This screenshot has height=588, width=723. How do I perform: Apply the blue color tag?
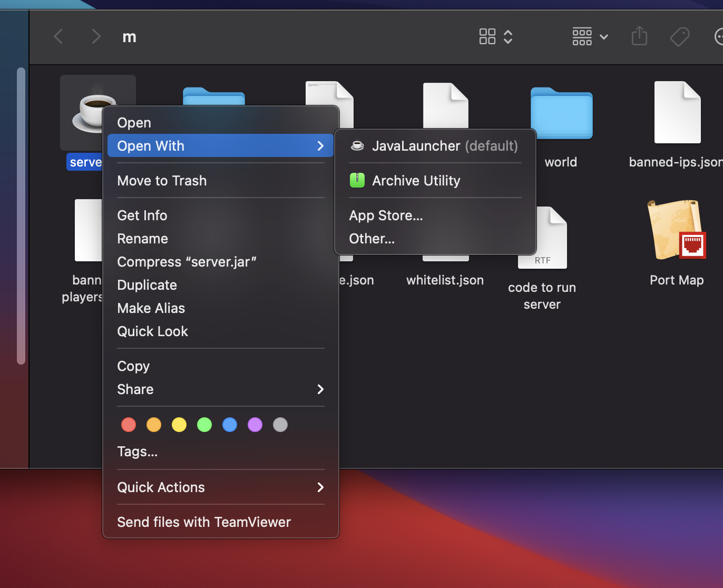(x=230, y=425)
